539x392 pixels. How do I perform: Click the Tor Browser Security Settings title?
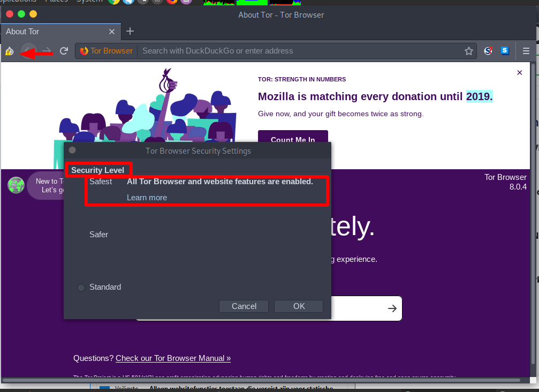pyautogui.click(x=198, y=151)
